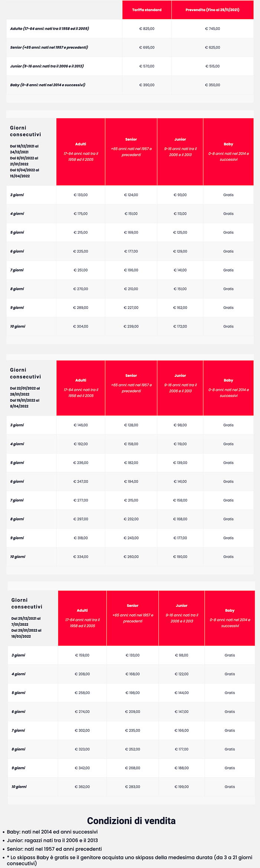Select the Adulto standard price € 825,00

147,29
